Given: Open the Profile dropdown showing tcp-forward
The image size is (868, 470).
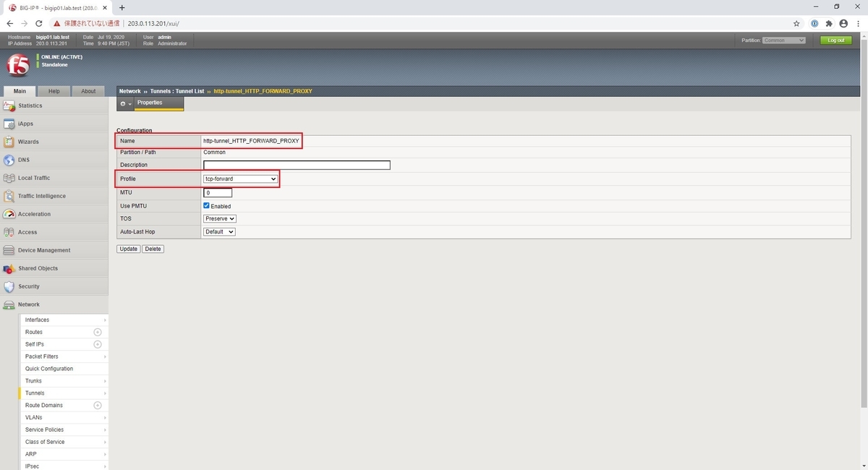Looking at the screenshot, I should [x=240, y=179].
